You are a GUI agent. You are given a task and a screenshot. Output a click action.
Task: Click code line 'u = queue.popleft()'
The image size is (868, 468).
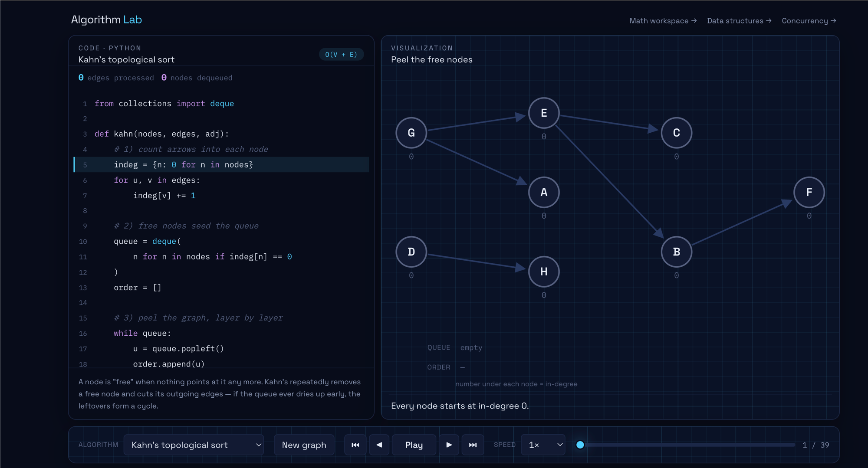pyautogui.click(x=178, y=349)
